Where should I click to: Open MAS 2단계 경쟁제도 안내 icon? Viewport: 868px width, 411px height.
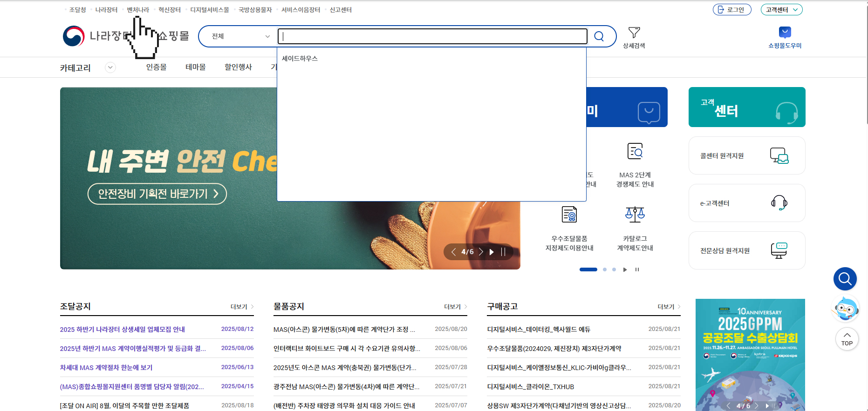635,151
